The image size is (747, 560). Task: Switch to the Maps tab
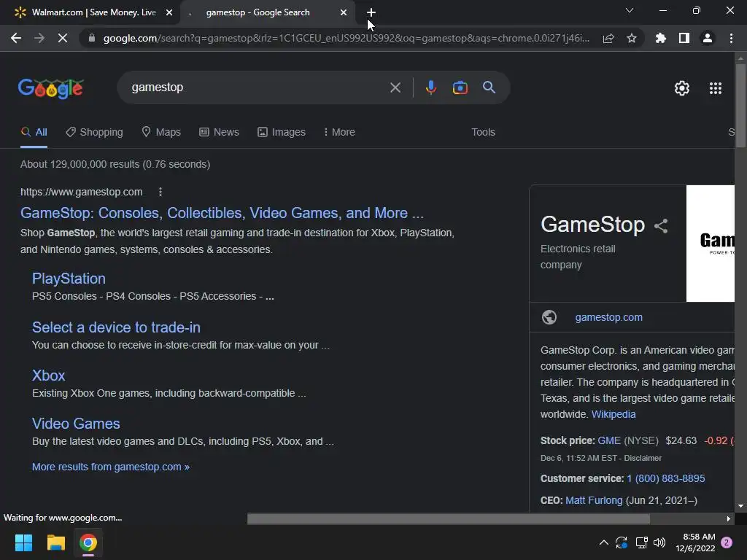point(161,133)
